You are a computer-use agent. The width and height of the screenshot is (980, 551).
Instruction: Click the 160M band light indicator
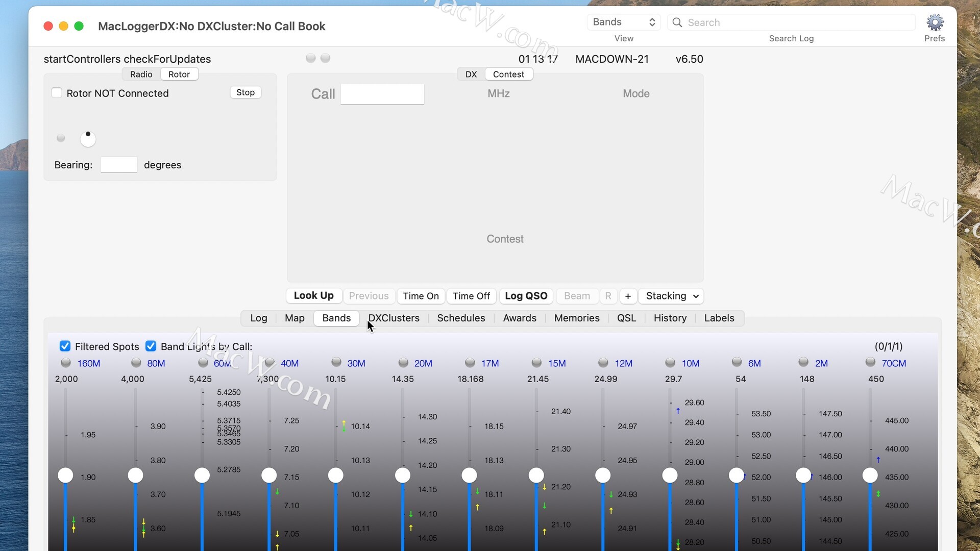(66, 363)
